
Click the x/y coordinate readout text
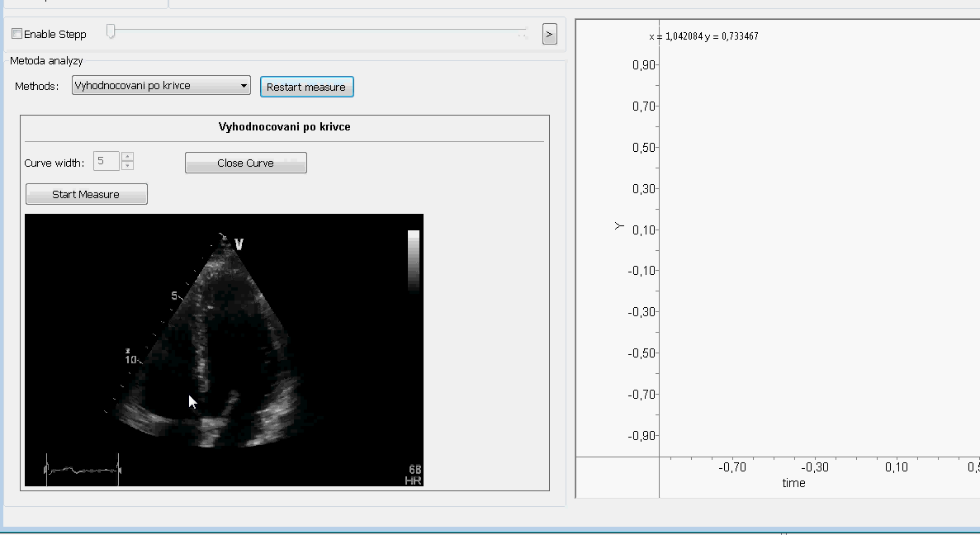(x=703, y=36)
